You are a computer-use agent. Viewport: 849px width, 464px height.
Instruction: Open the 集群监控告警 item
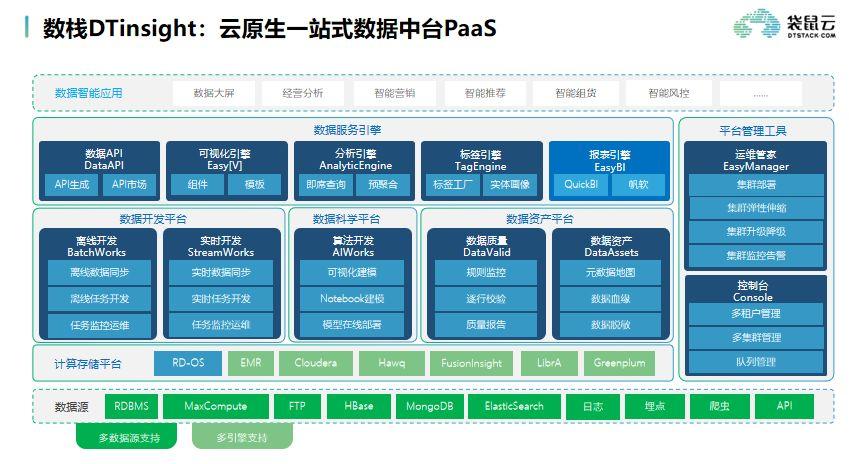756,256
